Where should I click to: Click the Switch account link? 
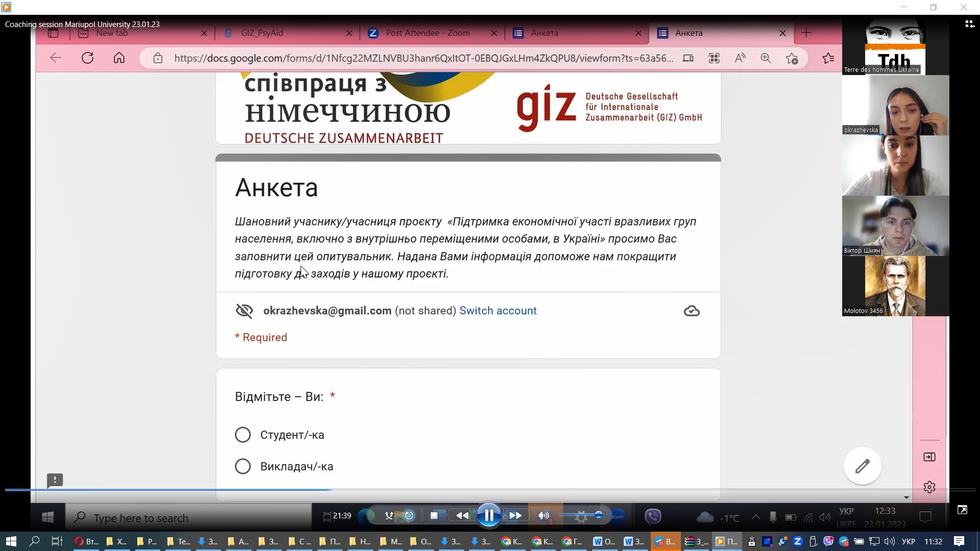(498, 311)
